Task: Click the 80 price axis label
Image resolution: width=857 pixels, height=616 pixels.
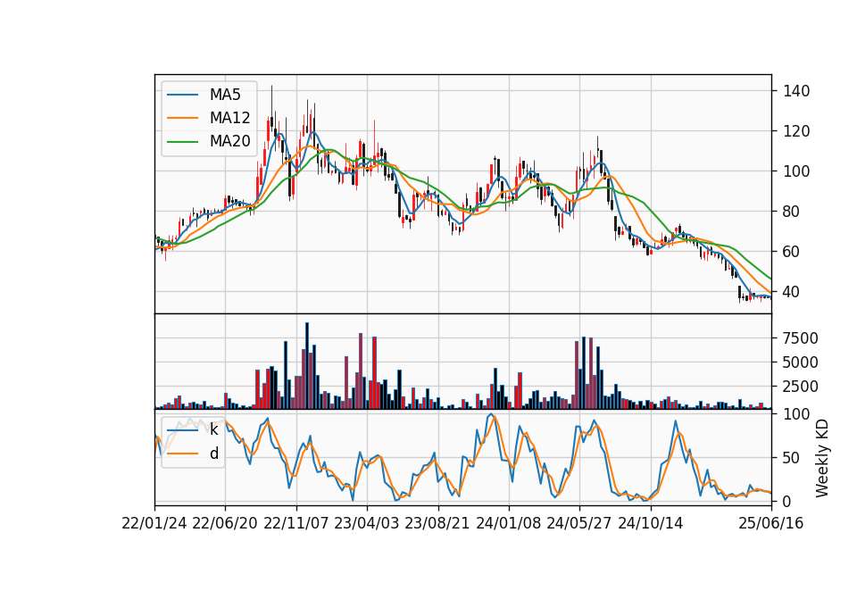Action: [x=792, y=212]
